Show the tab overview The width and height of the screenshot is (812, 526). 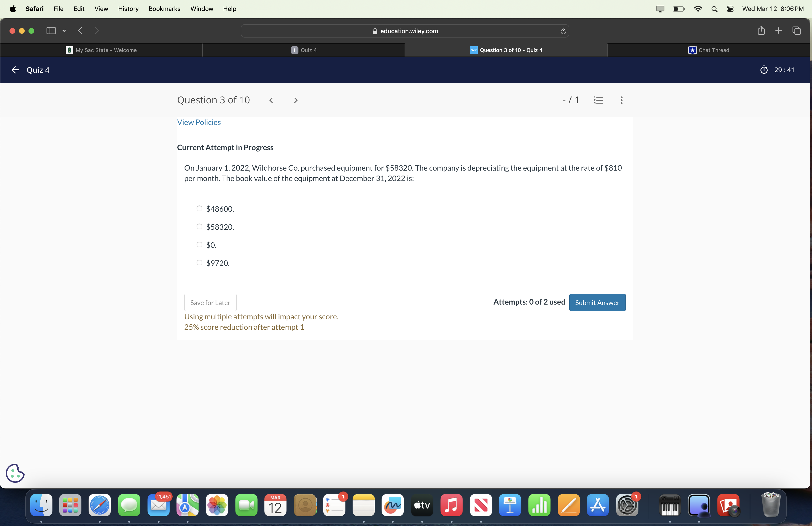[x=797, y=31]
